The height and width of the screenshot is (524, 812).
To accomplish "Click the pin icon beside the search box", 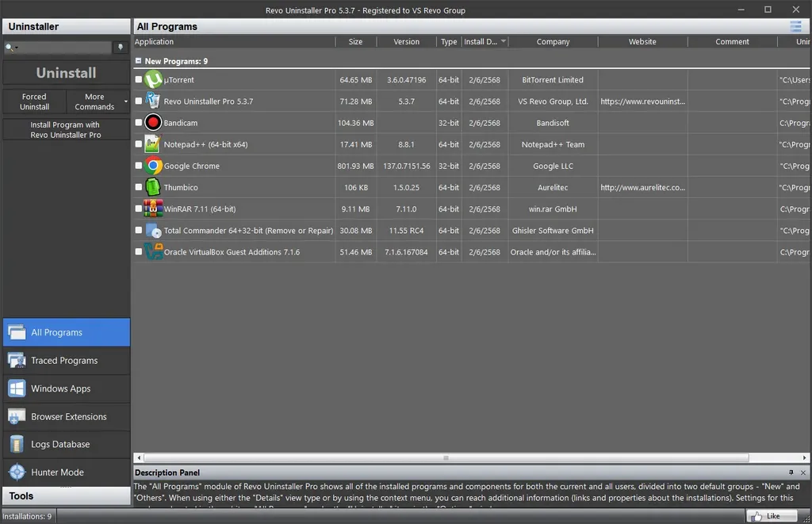I will [x=121, y=47].
